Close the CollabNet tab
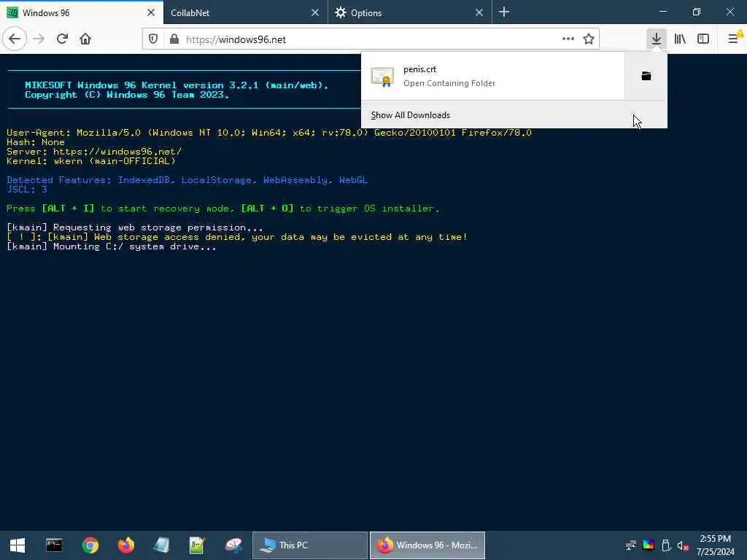Viewport: 747px width, 560px height. coord(315,13)
